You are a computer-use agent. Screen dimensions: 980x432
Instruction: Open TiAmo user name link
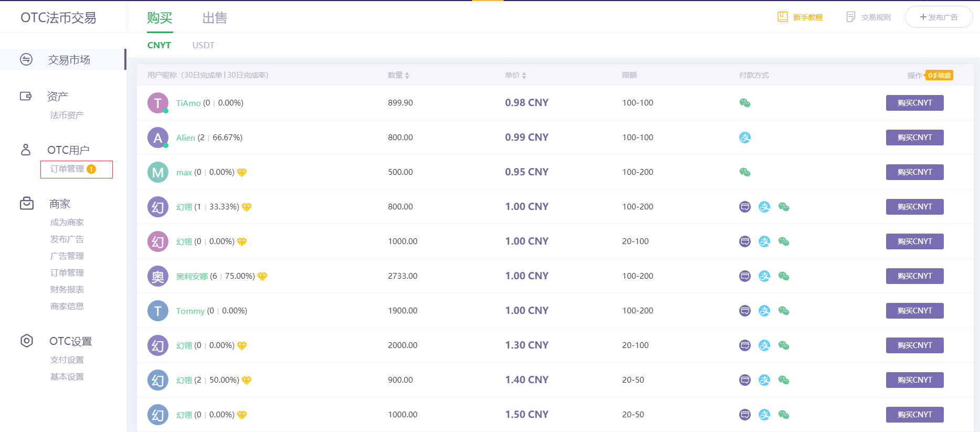coord(188,103)
